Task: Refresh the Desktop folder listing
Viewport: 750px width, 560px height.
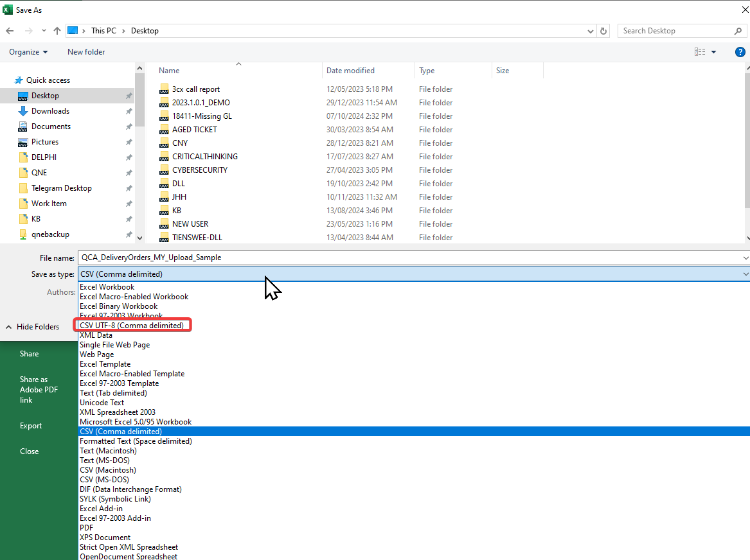Action: click(603, 31)
